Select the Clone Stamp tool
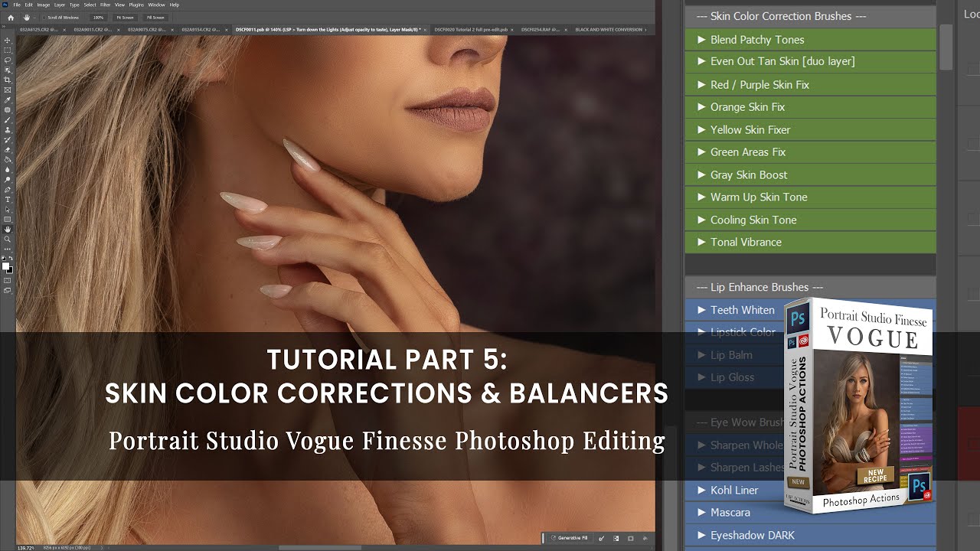Viewport: 980px width, 551px height. (x=8, y=129)
